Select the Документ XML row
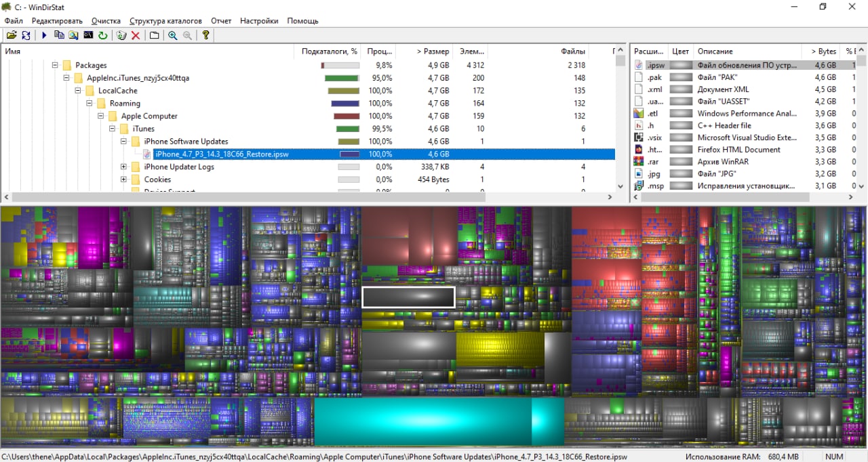Viewport: 868px width, 462px height. coord(744,89)
